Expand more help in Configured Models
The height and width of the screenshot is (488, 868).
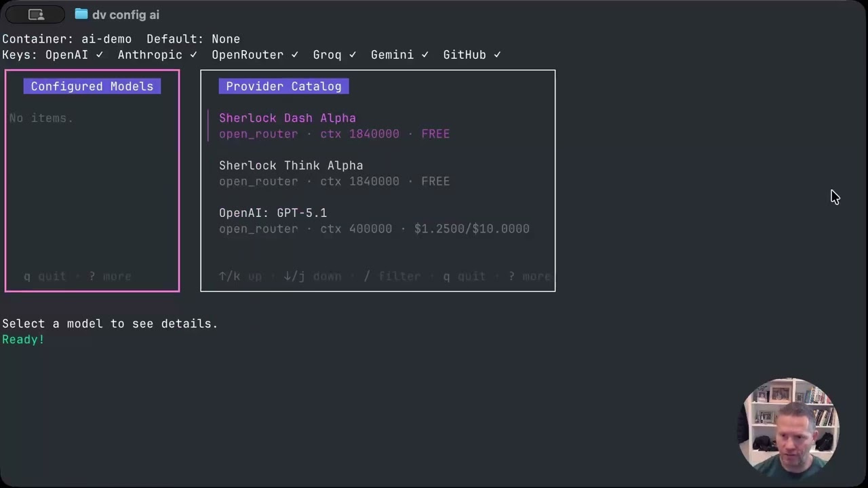(110, 277)
